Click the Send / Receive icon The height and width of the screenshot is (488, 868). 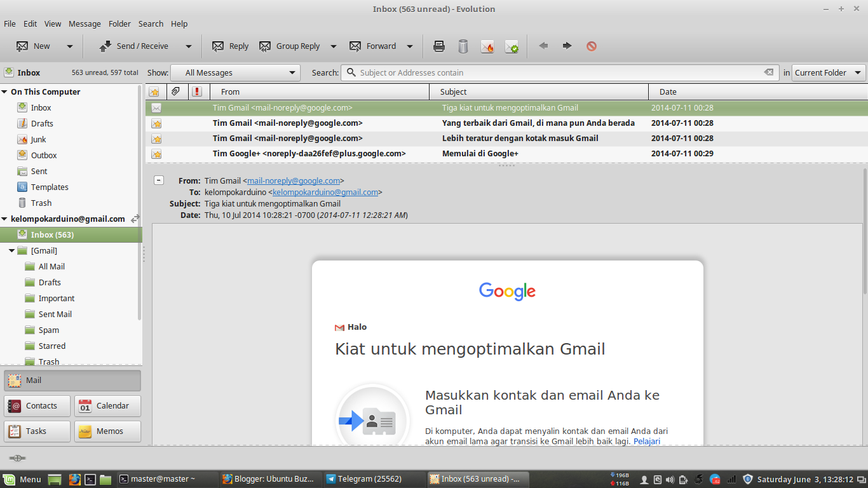pos(105,46)
